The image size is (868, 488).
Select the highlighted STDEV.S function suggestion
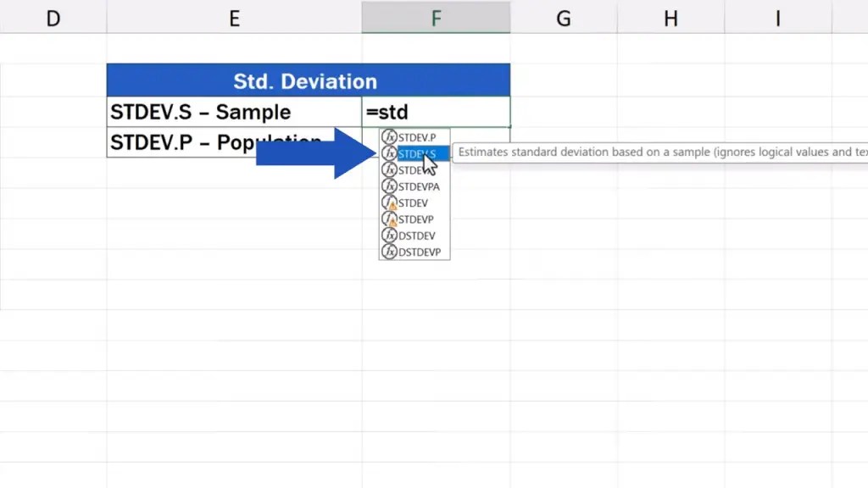pyautogui.click(x=416, y=154)
